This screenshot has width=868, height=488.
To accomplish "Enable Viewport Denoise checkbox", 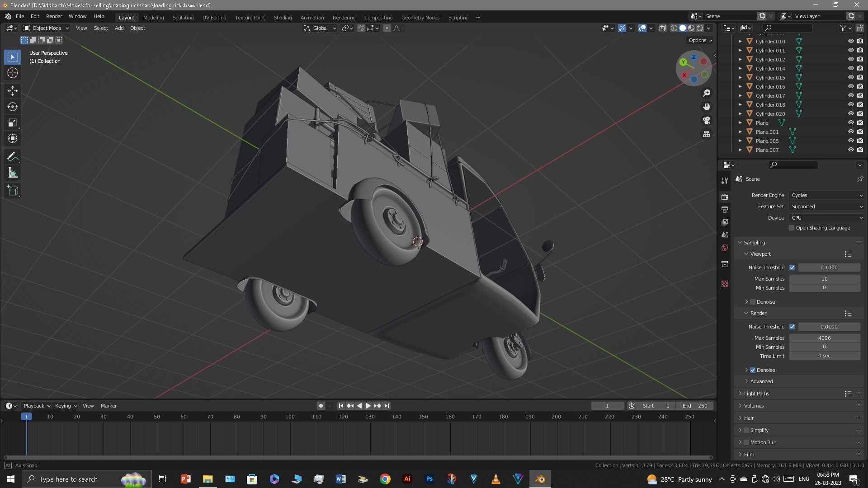I will click(753, 302).
